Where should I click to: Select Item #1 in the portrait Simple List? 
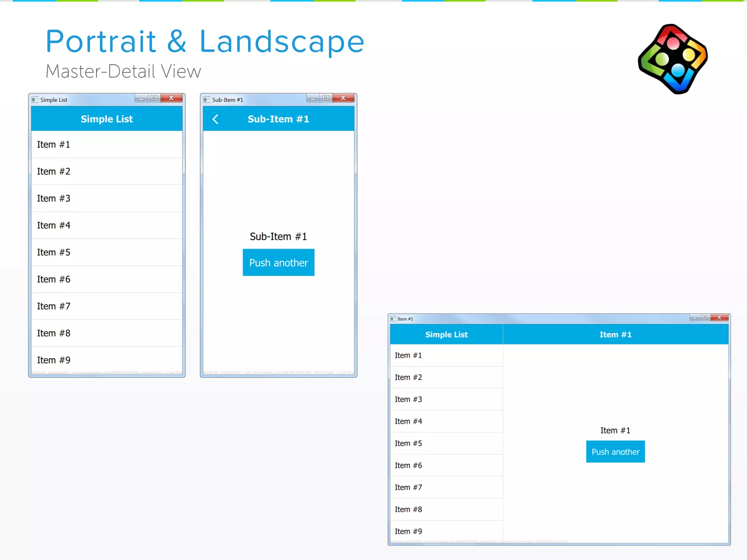coord(107,144)
